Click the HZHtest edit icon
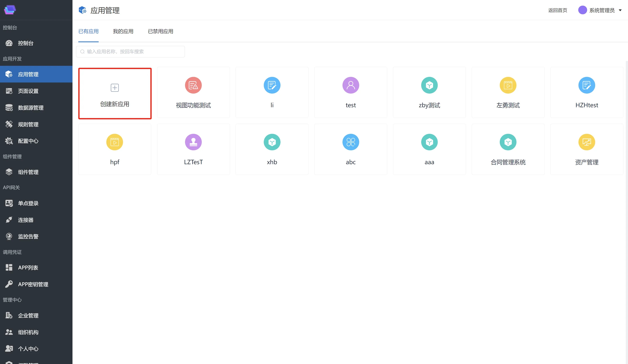This screenshot has height=364, width=628. [x=587, y=85]
